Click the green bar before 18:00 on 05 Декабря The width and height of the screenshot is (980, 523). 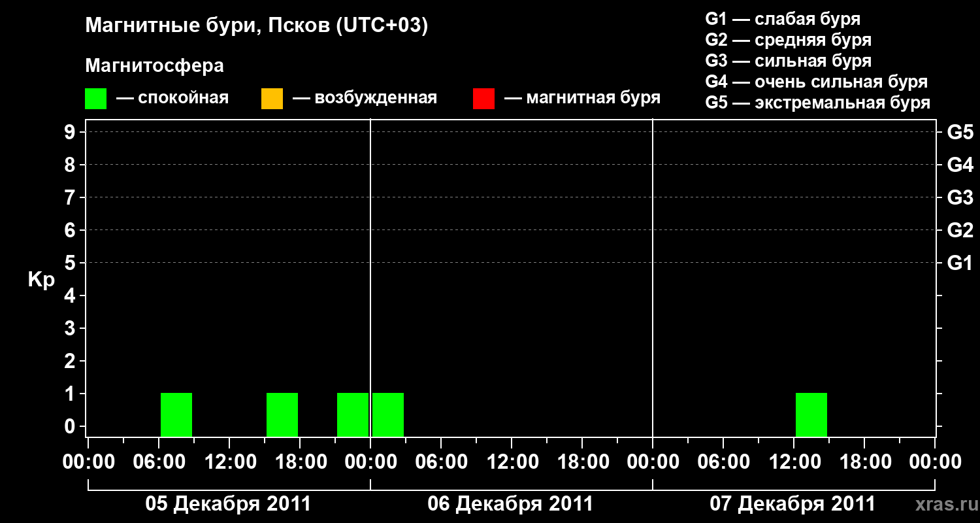[x=282, y=414]
